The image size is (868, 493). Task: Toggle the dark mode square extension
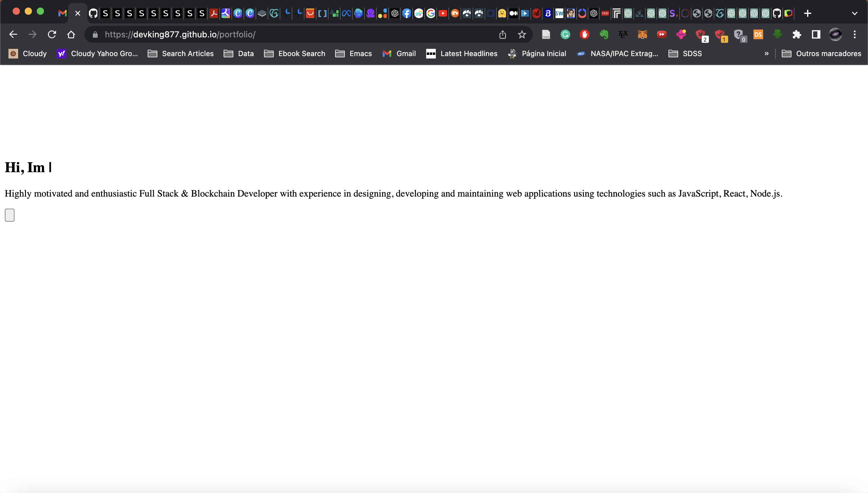coord(816,34)
